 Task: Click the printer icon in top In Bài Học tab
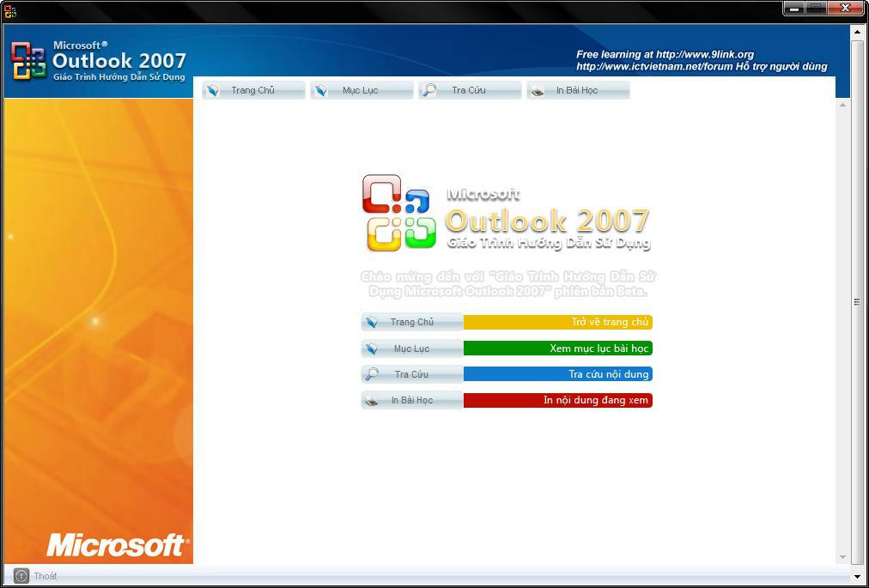(x=538, y=92)
